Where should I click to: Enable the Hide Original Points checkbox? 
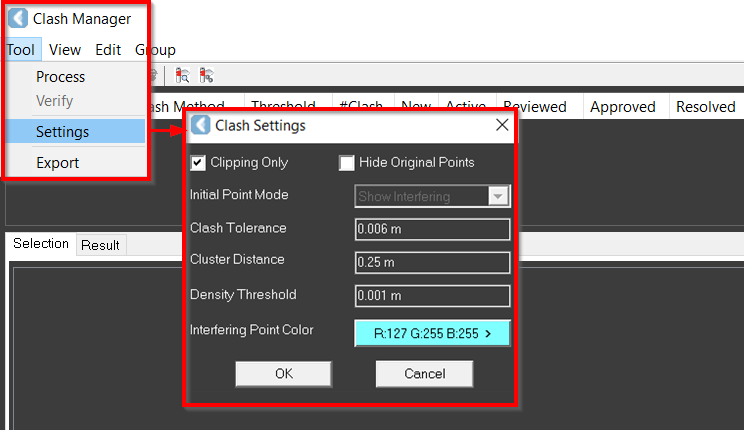tap(347, 163)
